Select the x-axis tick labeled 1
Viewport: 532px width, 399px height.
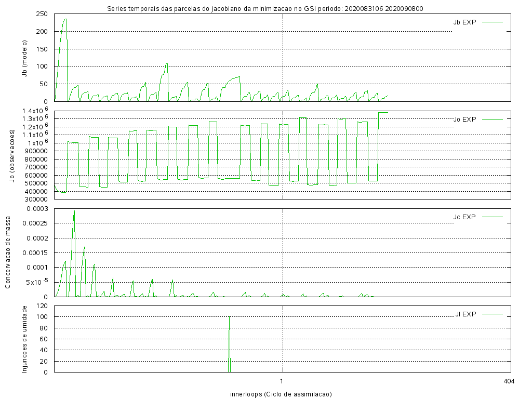(x=281, y=381)
